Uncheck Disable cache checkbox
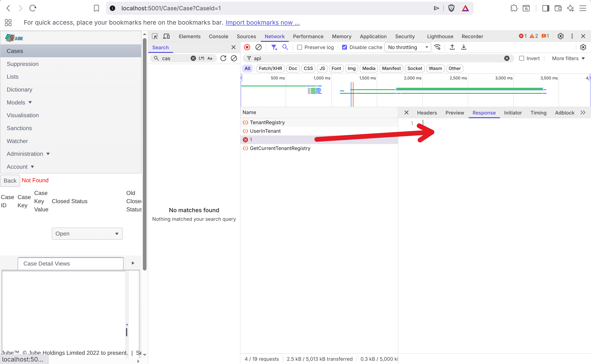591x364 pixels. pos(345,47)
